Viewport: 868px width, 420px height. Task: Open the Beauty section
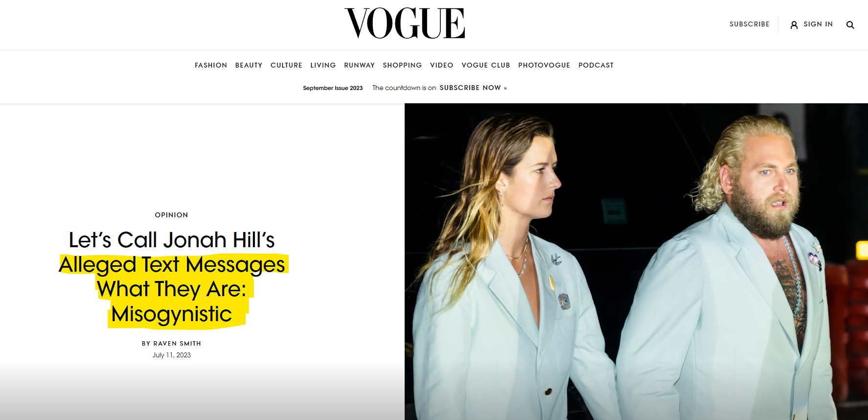[249, 65]
